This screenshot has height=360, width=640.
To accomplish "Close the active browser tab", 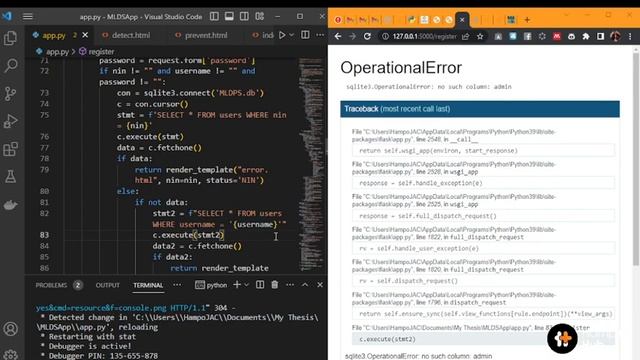I will [x=462, y=19].
